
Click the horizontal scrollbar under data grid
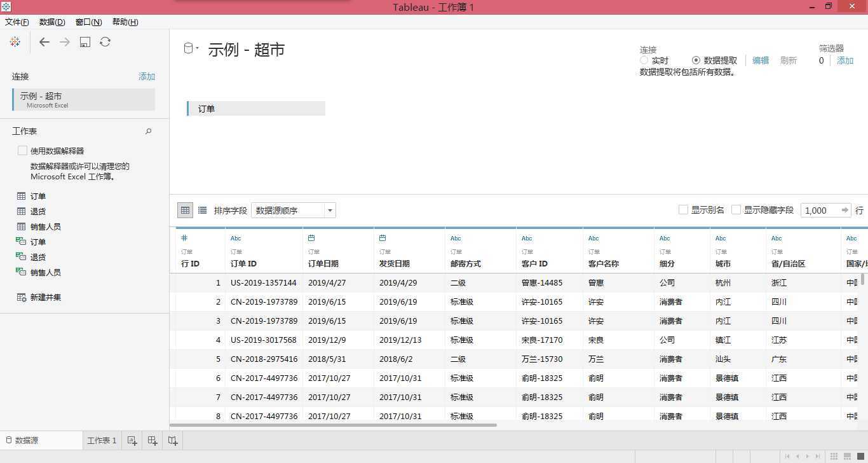(x=333, y=425)
